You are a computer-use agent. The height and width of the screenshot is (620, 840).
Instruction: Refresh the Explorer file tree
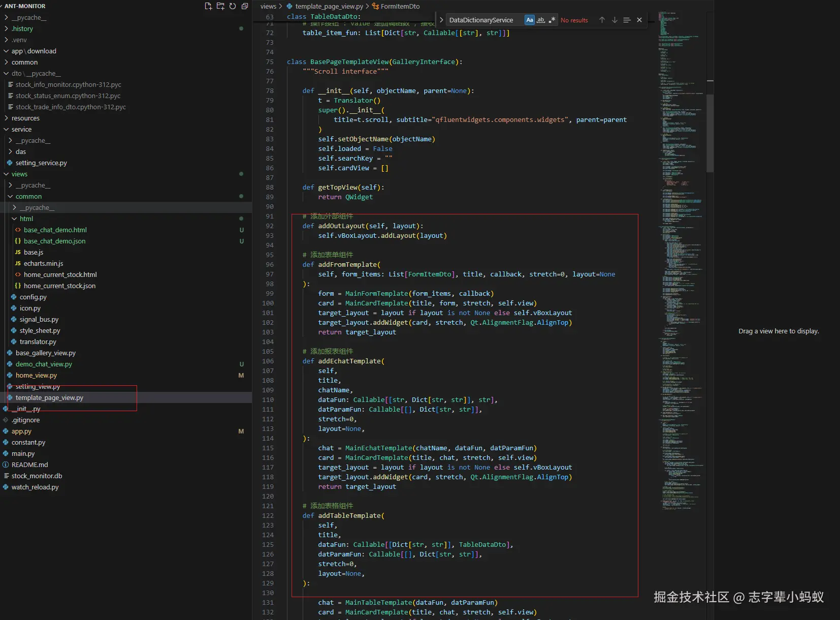tap(233, 6)
